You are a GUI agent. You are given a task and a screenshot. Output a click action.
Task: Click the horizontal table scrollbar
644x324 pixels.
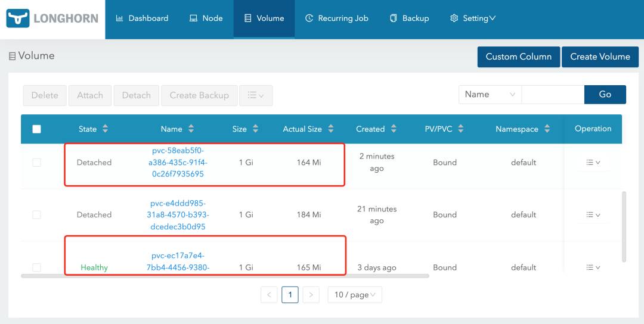[225, 276]
